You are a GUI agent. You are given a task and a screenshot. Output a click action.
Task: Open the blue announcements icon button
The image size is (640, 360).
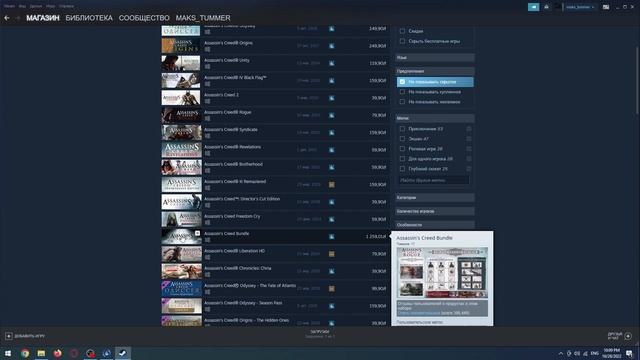[533, 7]
